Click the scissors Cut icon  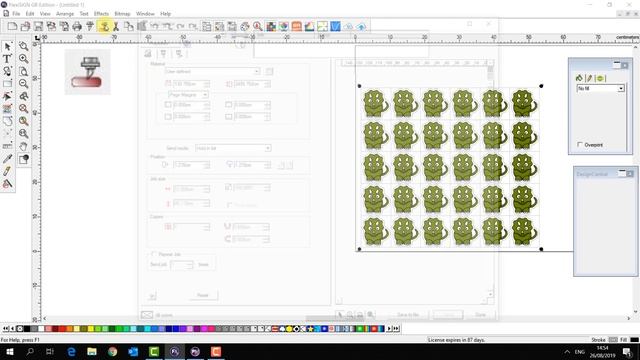tap(116, 27)
